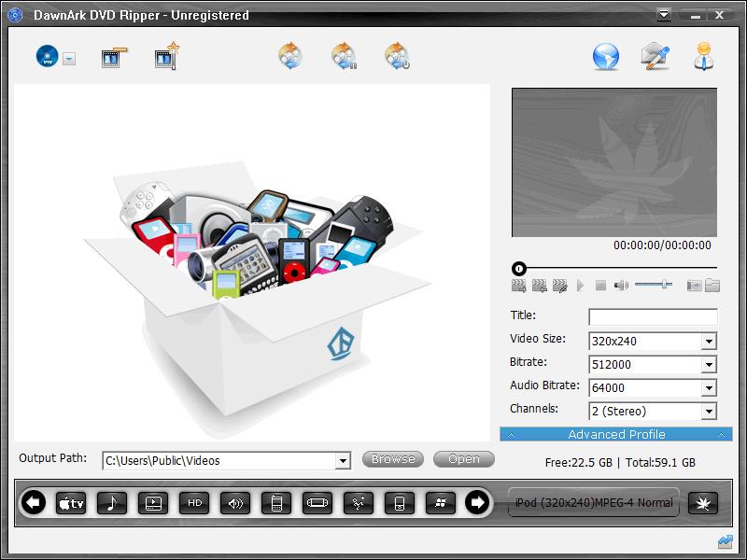Image resolution: width=747 pixels, height=560 pixels.
Task: Select the Windows logo profile category
Action: click(x=441, y=503)
